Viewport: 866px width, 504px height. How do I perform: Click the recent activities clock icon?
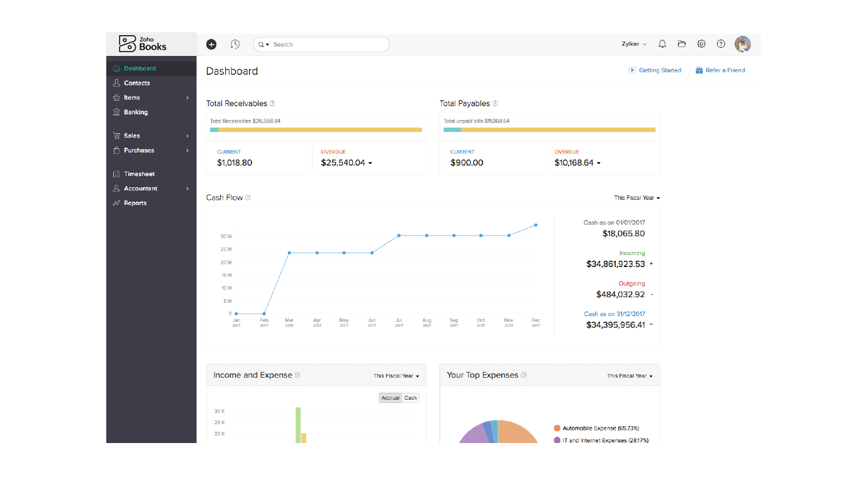coord(235,44)
